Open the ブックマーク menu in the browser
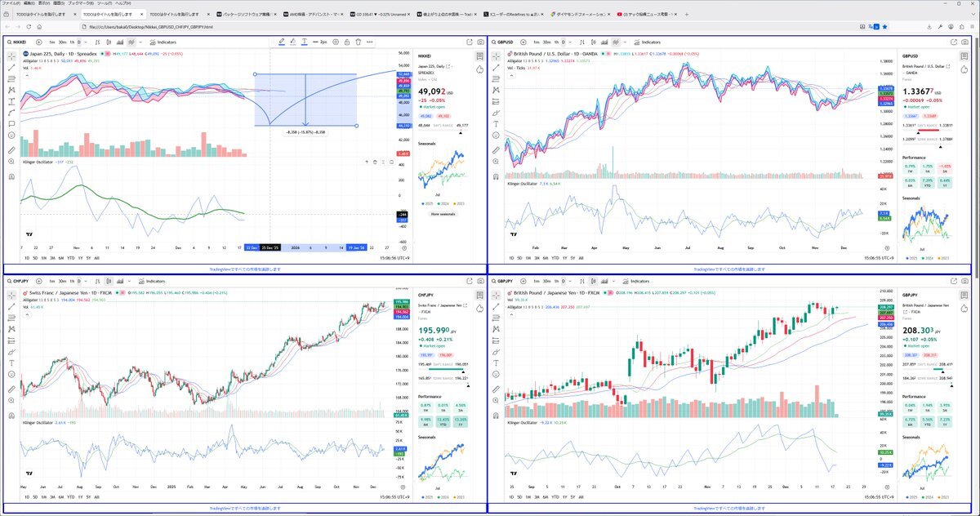The image size is (980, 516). click(x=79, y=3)
